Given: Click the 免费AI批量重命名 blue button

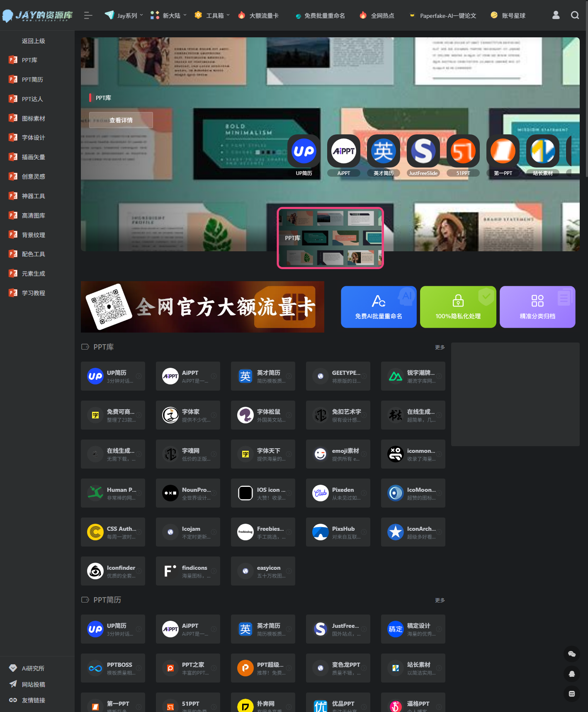Looking at the screenshot, I should (x=379, y=307).
